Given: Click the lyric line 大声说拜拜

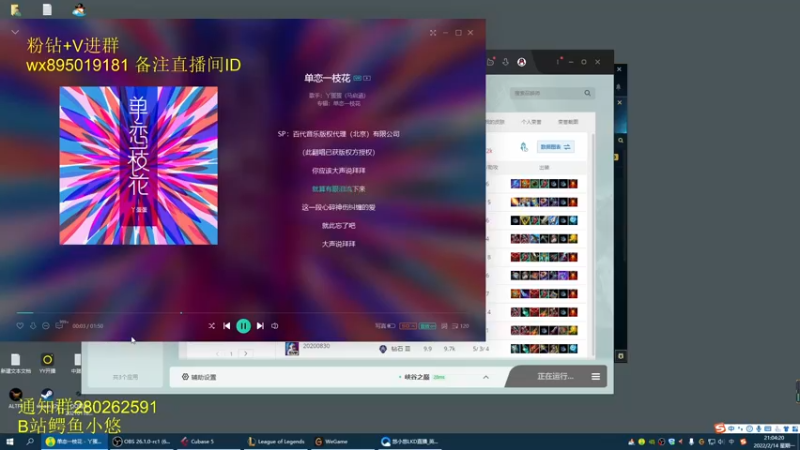Looking at the screenshot, I should 338,244.
